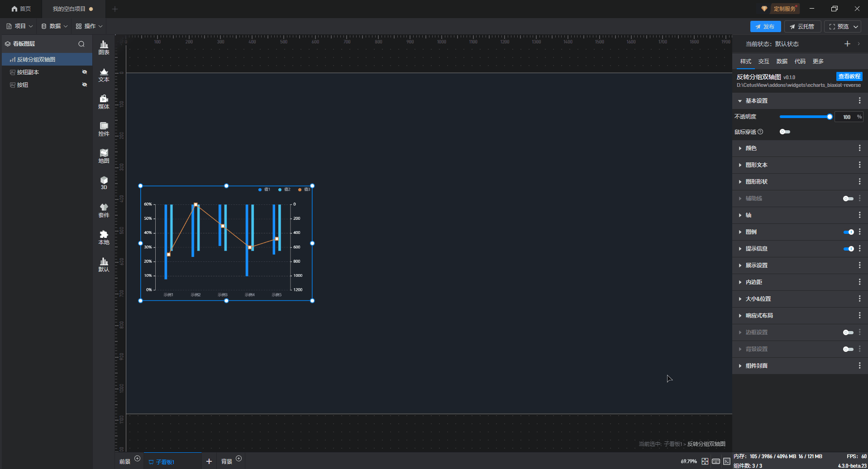This screenshot has height=469, width=868.
Task: Disable the 提示信息 tooltip switch
Action: pos(849,249)
